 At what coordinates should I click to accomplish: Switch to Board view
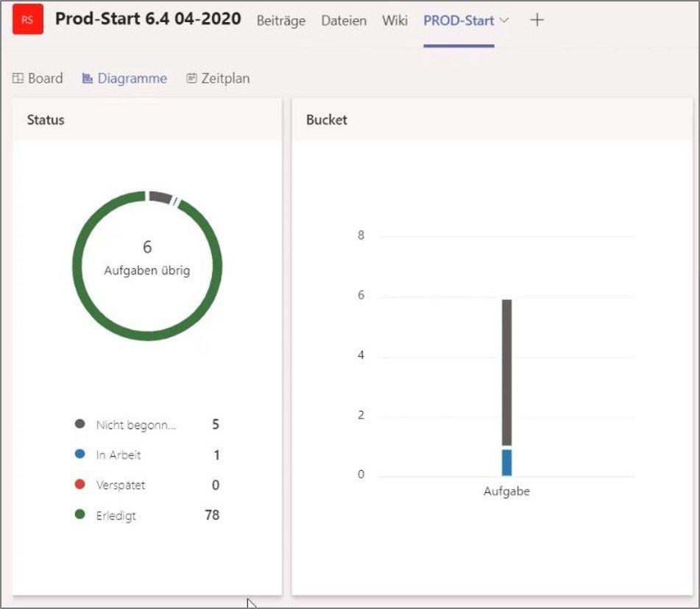pos(45,78)
